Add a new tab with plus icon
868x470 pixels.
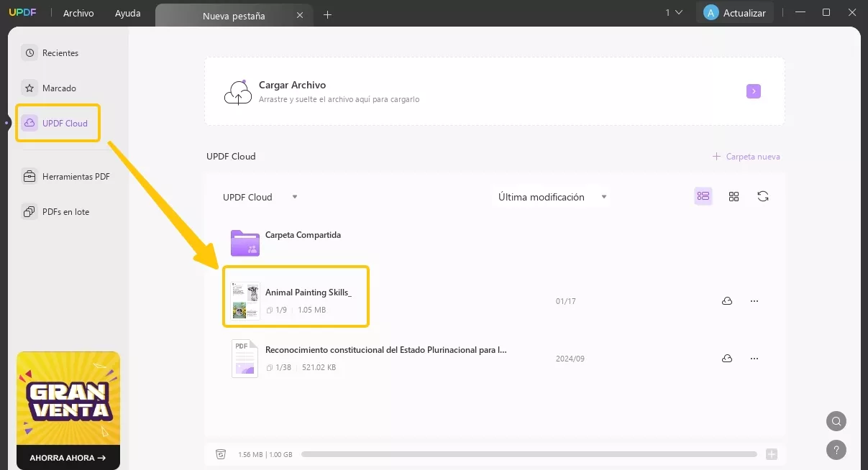click(327, 14)
